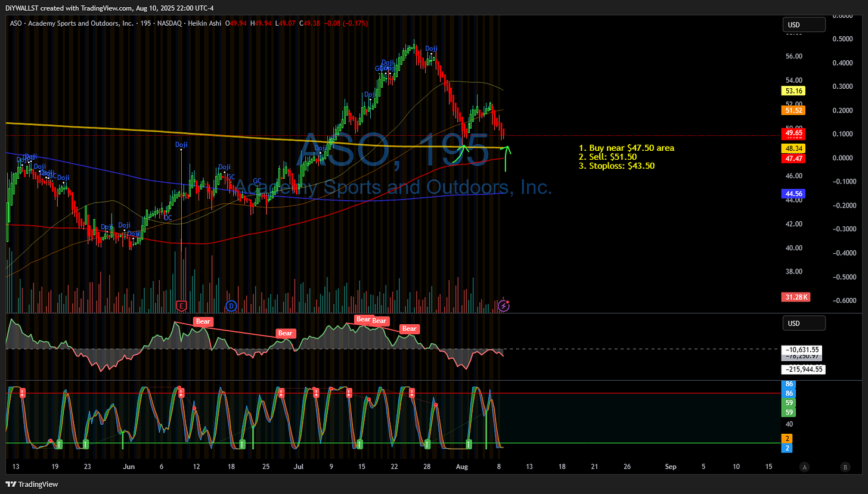
Task: Click 42.00 on the price scale
Action: coord(793,223)
